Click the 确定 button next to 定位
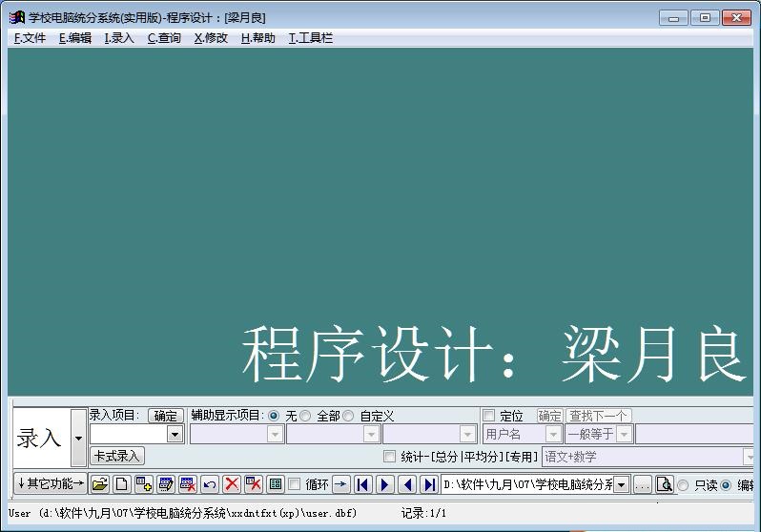Screen dimensions: 761x532 point(549,416)
